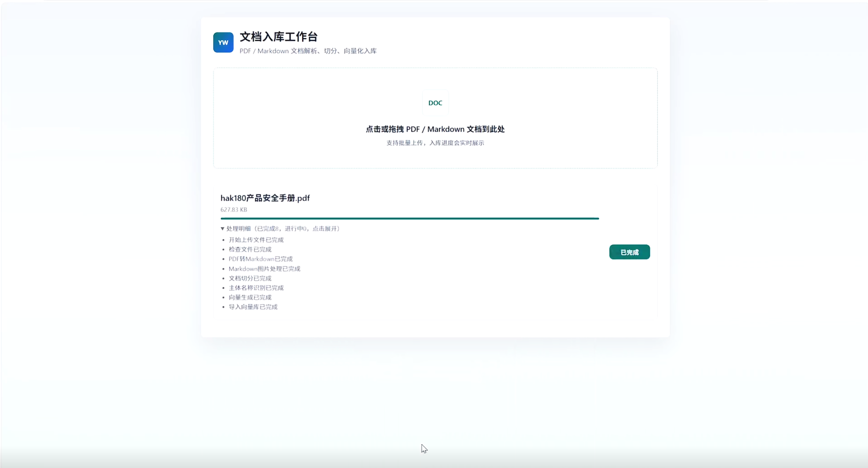Click the 开始上传文件已完成 step
The image size is (868, 468).
pyautogui.click(x=256, y=240)
